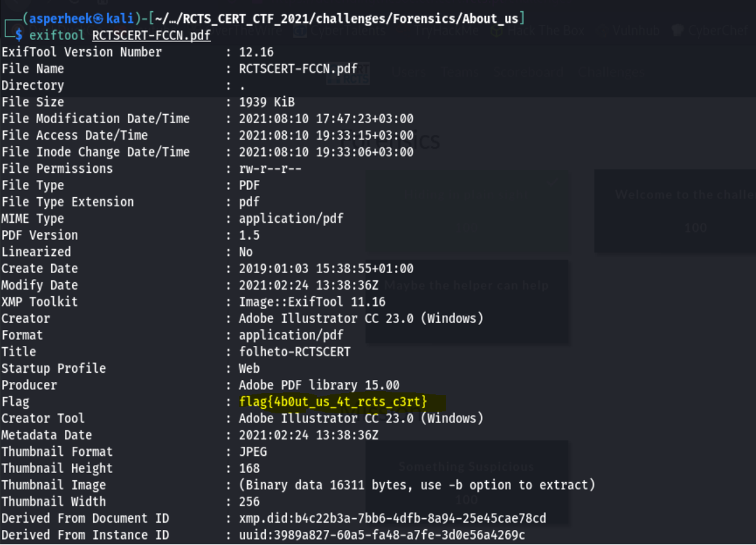Click the XMP Toolkit value Image::ExifTool 11.16

312,302
